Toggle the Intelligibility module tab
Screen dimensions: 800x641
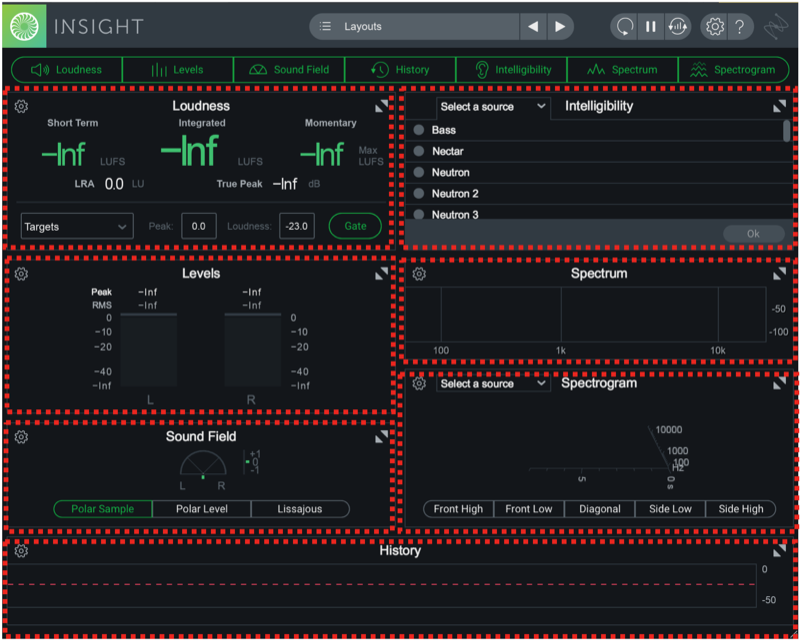coord(512,70)
